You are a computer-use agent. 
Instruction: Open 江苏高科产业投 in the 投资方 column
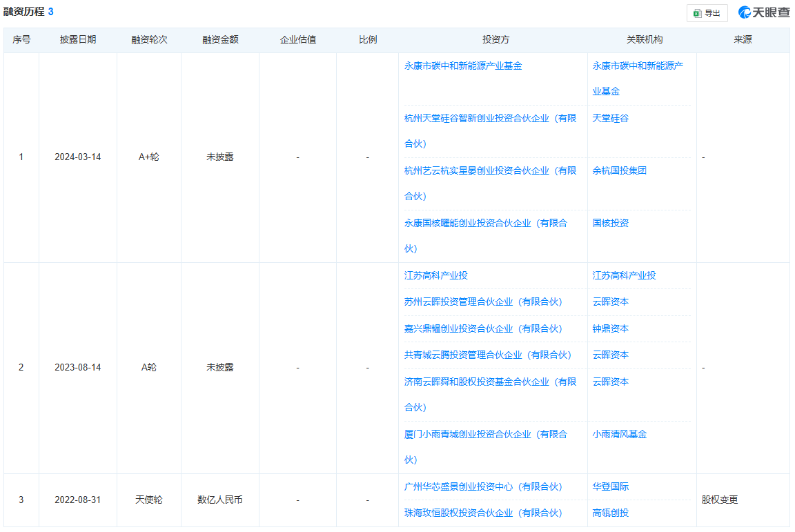click(436, 275)
